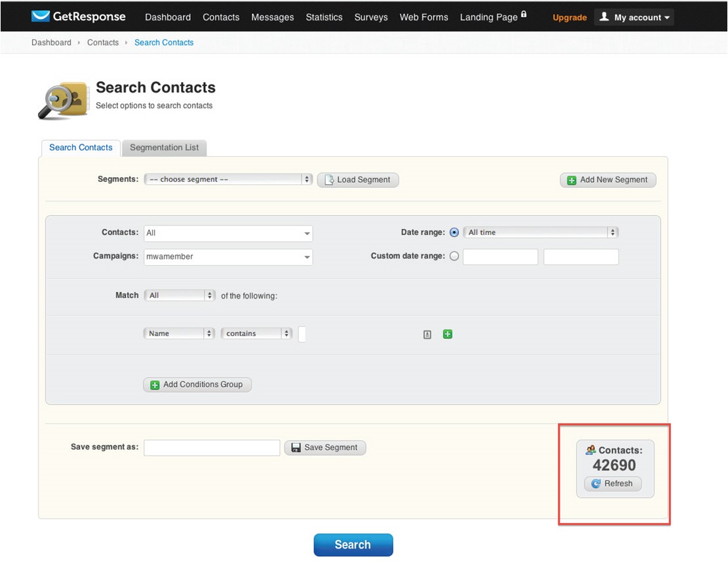Open the Name condition field dropdown
This screenshot has height=567, width=728.
pyautogui.click(x=179, y=333)
